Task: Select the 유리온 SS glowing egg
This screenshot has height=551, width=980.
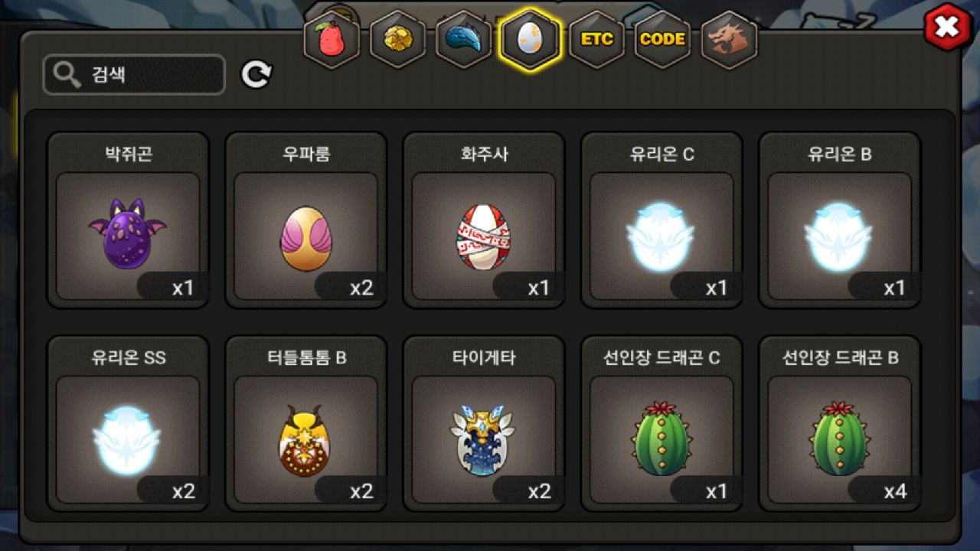Action: coord(128,424)
